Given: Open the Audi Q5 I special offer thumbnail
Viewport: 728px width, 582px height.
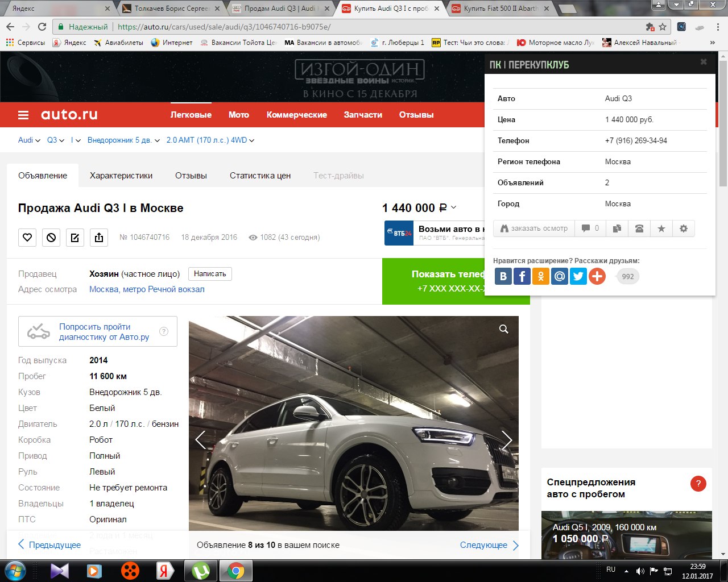Looking at the screenshot, I should coord(627,535).
